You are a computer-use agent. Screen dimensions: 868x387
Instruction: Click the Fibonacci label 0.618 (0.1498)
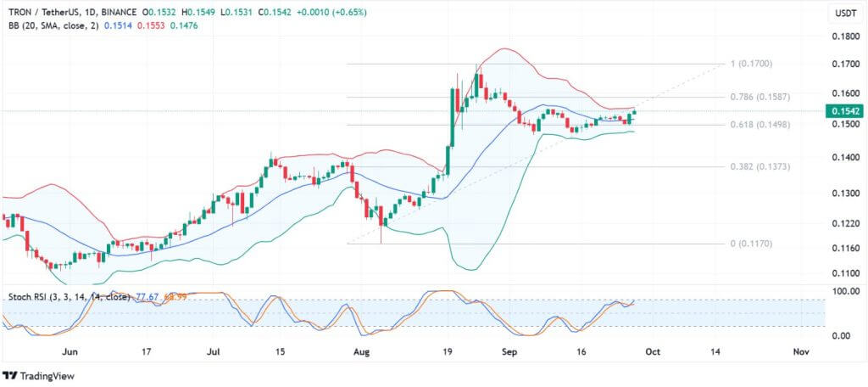760,125
